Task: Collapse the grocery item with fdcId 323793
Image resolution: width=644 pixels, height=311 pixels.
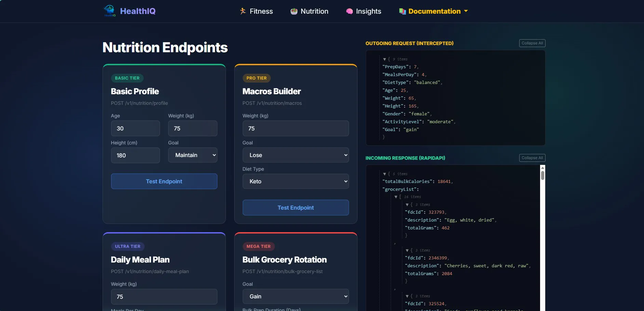Action: coord(407,205)
